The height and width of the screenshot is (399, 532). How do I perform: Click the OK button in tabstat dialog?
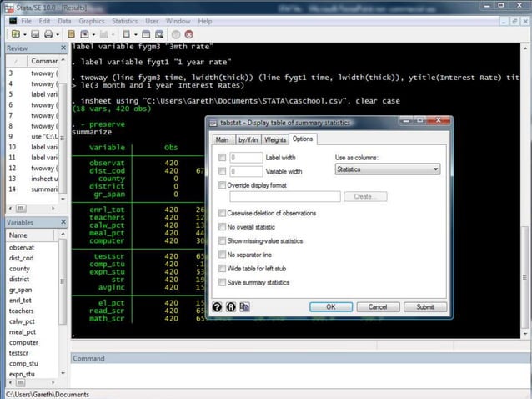(331, 307)
